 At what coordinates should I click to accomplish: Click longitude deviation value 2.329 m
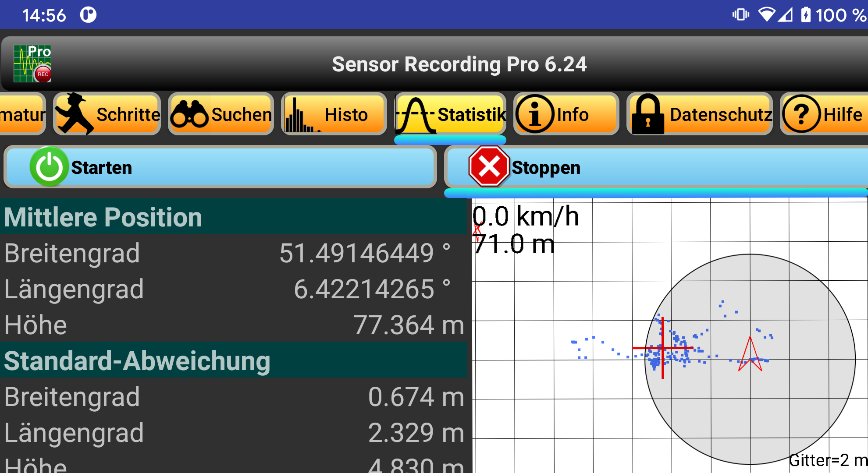click(x=416, y=433)
